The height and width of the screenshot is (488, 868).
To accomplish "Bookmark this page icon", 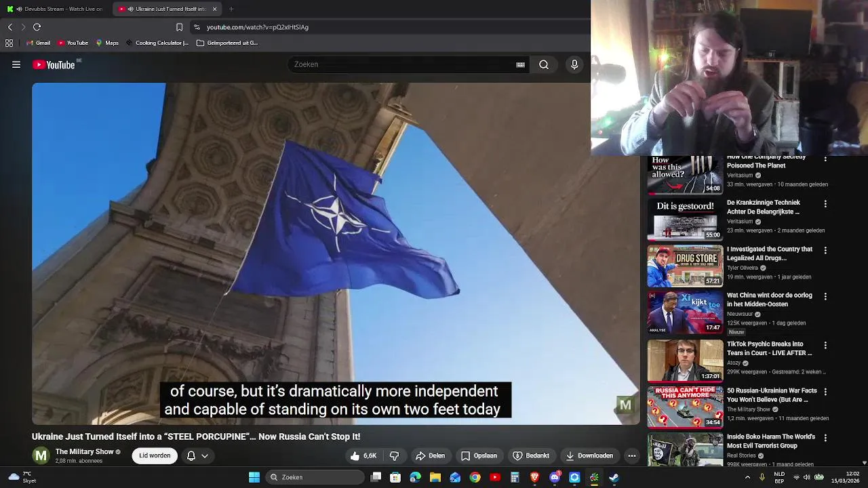I will coord(179,27).
